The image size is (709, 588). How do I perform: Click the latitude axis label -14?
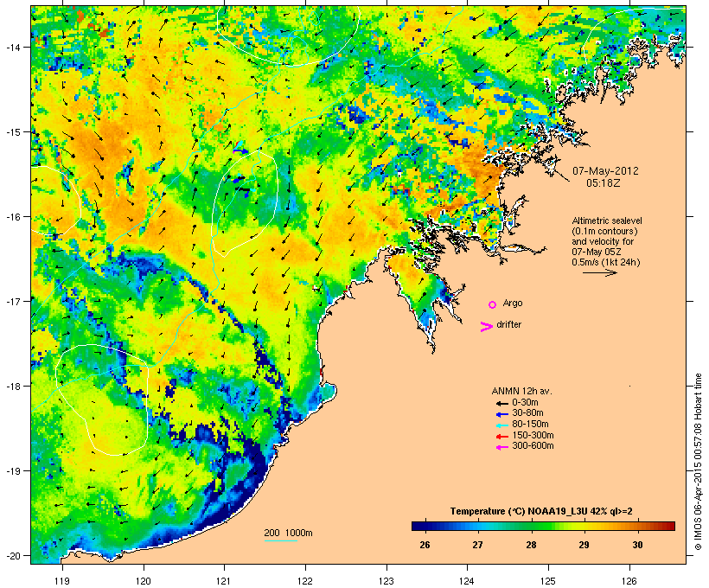tap(12, 47)
